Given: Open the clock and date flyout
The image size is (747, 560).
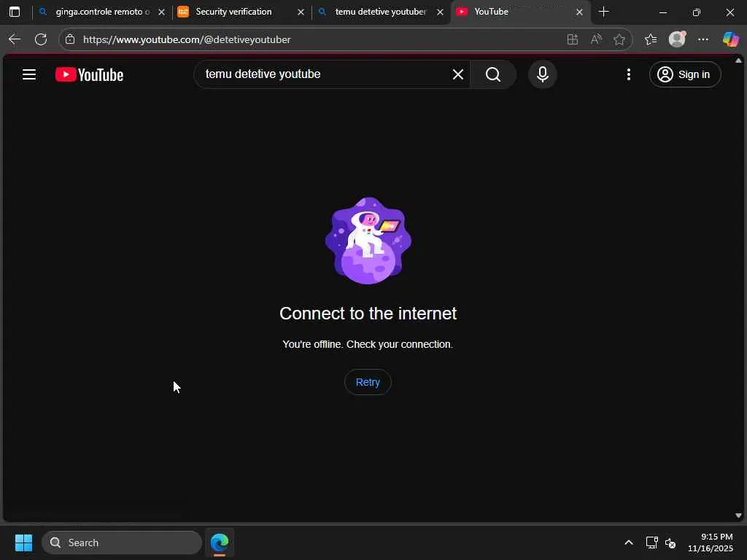Looking at the screenshot, I should tap(711, 542).
